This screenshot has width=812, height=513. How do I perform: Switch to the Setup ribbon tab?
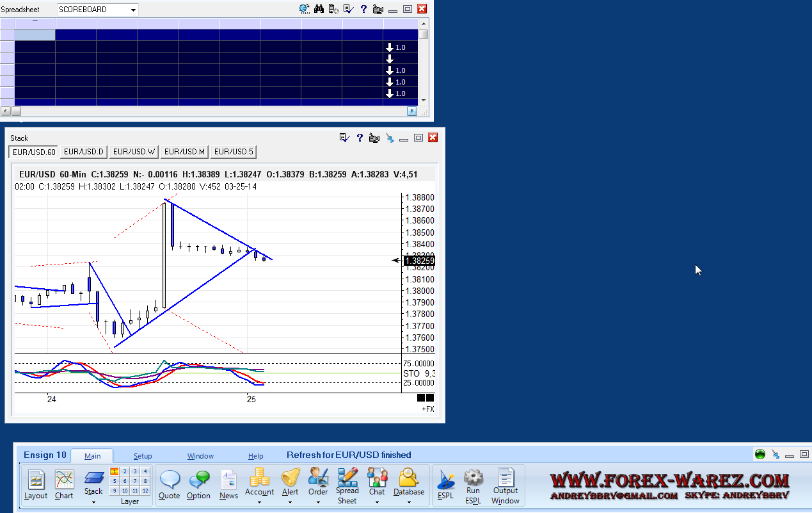coord(143,456)
